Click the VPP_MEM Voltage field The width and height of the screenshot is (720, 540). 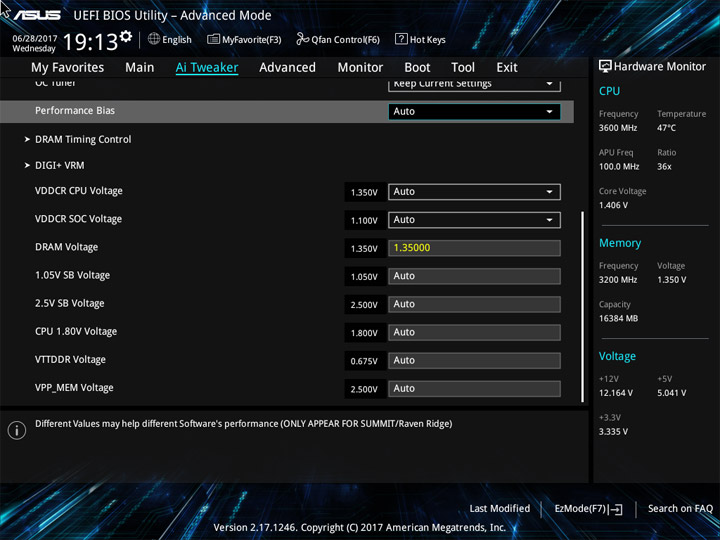click(x=474, y=388)
